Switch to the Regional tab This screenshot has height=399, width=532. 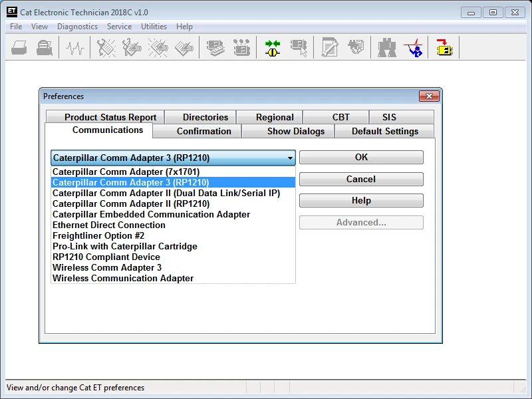(x=270, y=117)
